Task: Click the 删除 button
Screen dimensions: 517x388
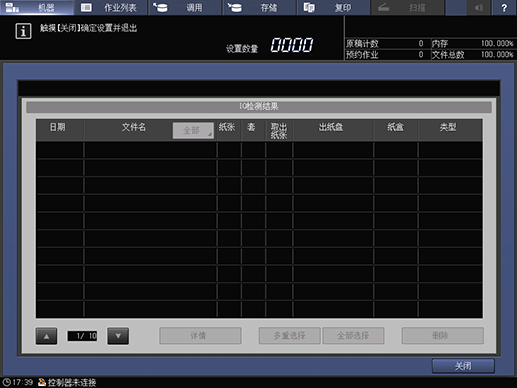Action: (443, 336)
